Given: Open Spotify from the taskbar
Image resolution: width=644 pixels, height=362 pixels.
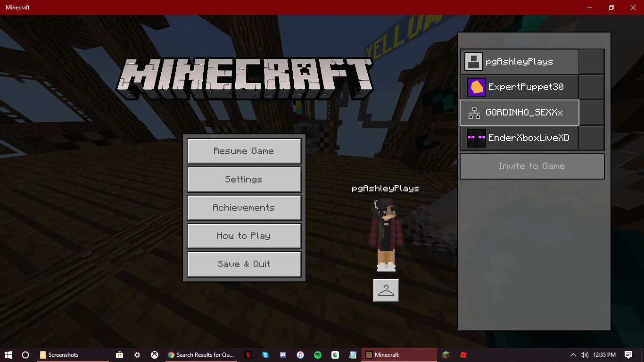Looking at the screenshot, I should [318, 355].
